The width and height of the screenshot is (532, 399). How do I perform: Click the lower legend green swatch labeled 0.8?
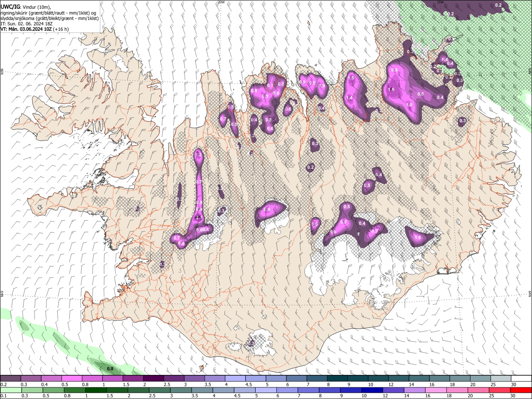pyautogui.click(x=74, y=390)
